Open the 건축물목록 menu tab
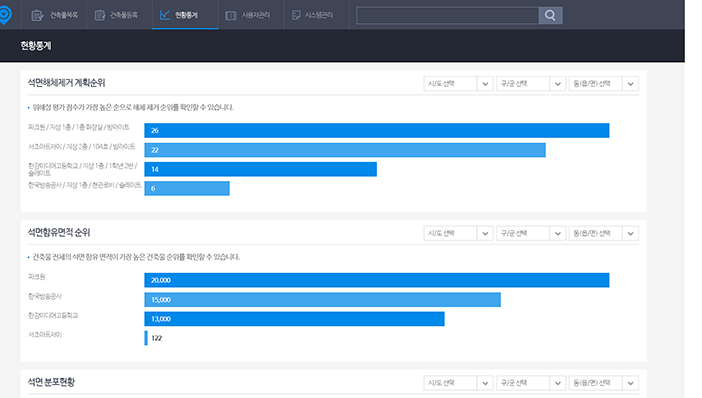Image resolution: width=702 pixels, height=398 pixels. (54, 15)
